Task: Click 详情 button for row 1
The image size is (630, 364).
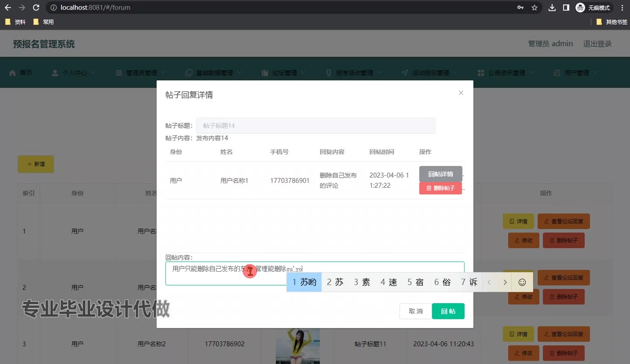Action: point(518,221)
